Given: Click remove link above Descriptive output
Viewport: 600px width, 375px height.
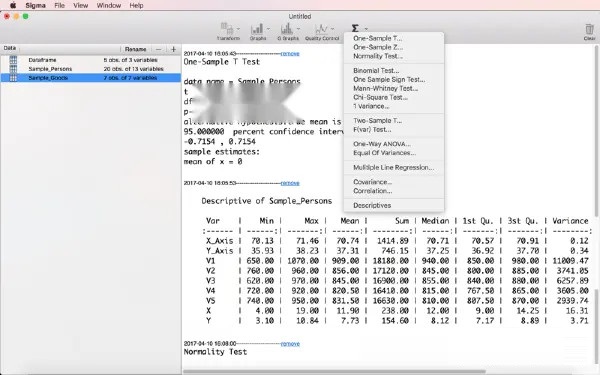Looking at the screenshot, I should (x=290, y=183).
